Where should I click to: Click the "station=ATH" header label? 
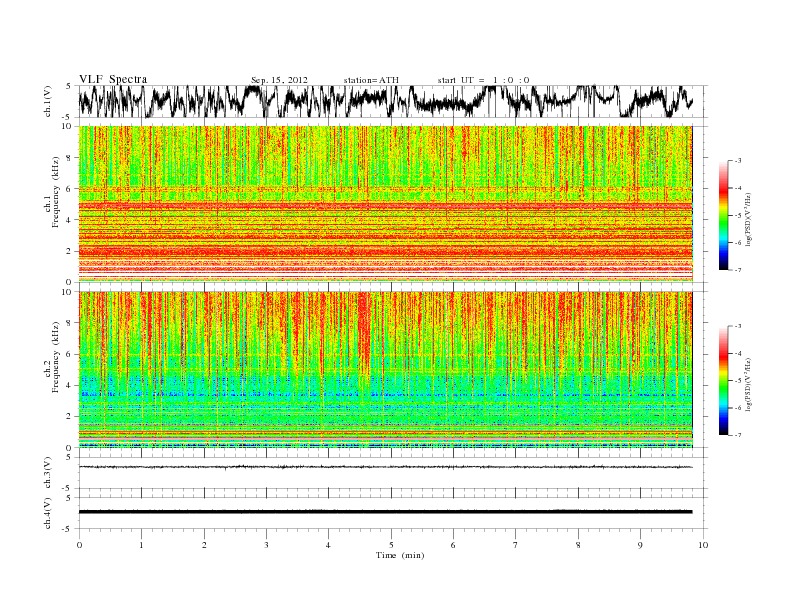click(x=371, y=80)
